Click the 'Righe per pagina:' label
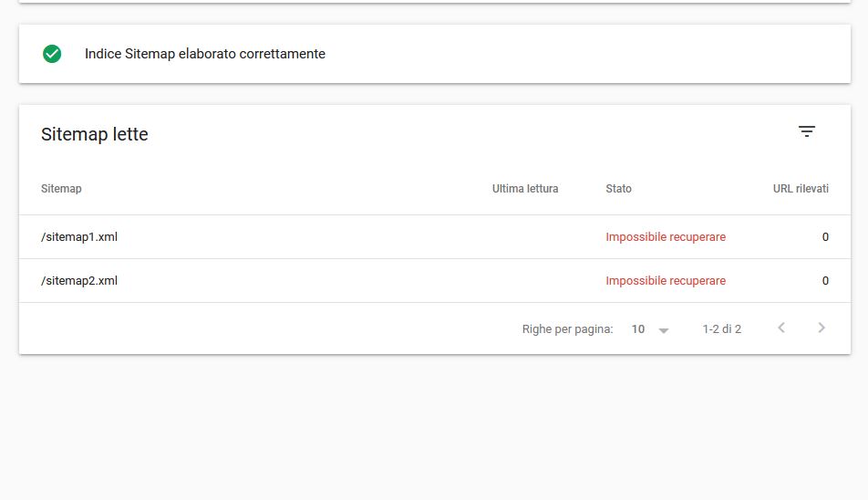 pos(567,328)
